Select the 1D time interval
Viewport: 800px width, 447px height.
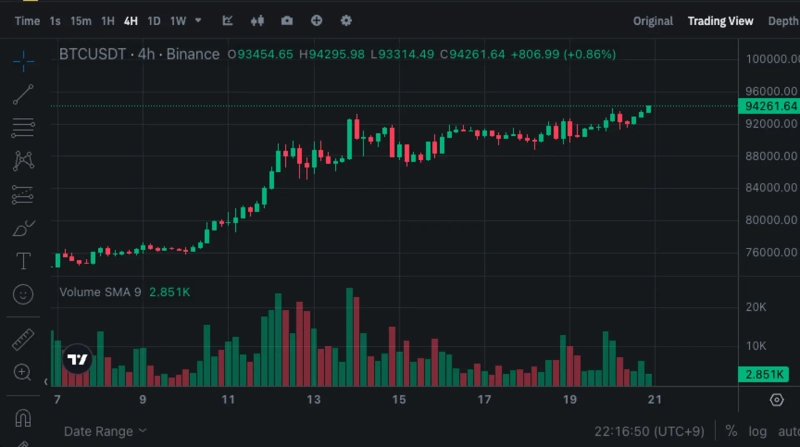tap(154, 20)
